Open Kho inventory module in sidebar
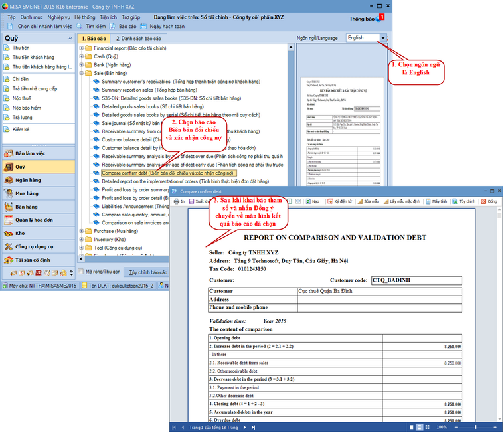The width and height of the screenshot is (504, 433). click(39, 233)
